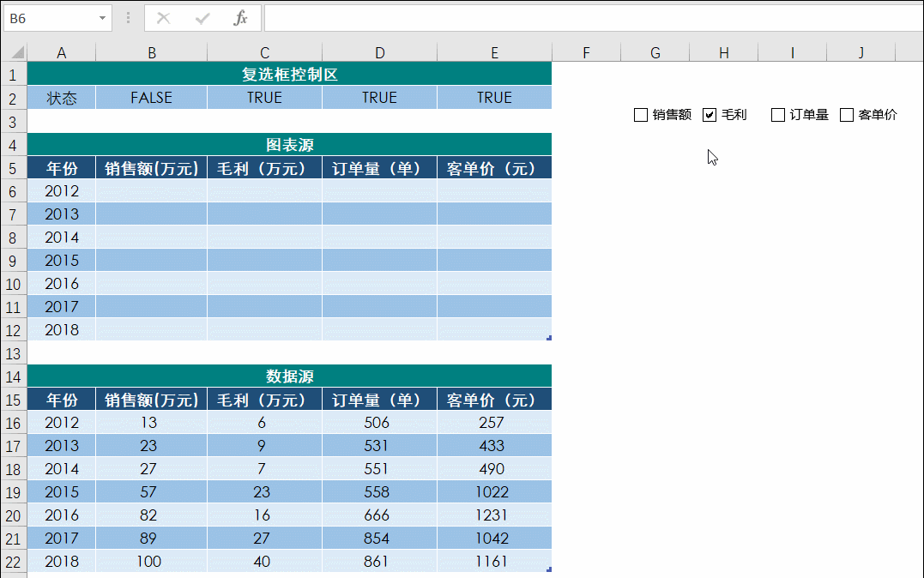924x578 pixels.
Task: Click unit price 1161 in row 22
Action: [x=494, y=562]
